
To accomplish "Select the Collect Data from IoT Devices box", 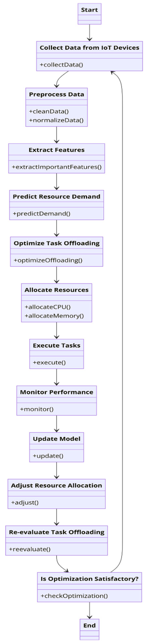I will point(89,48).
